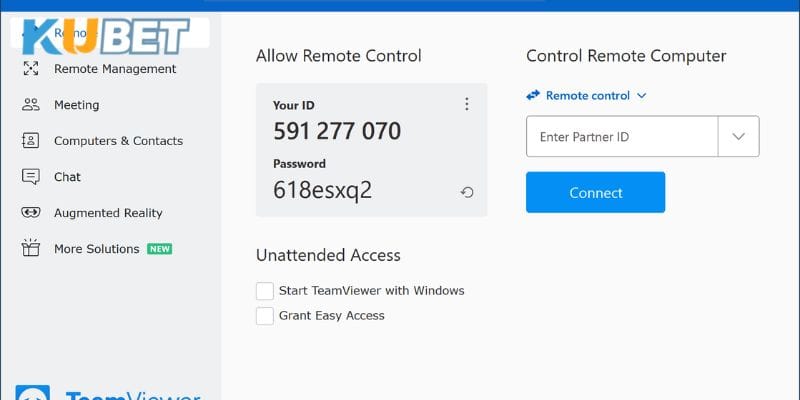Open the Meeting section

[76, 105]
